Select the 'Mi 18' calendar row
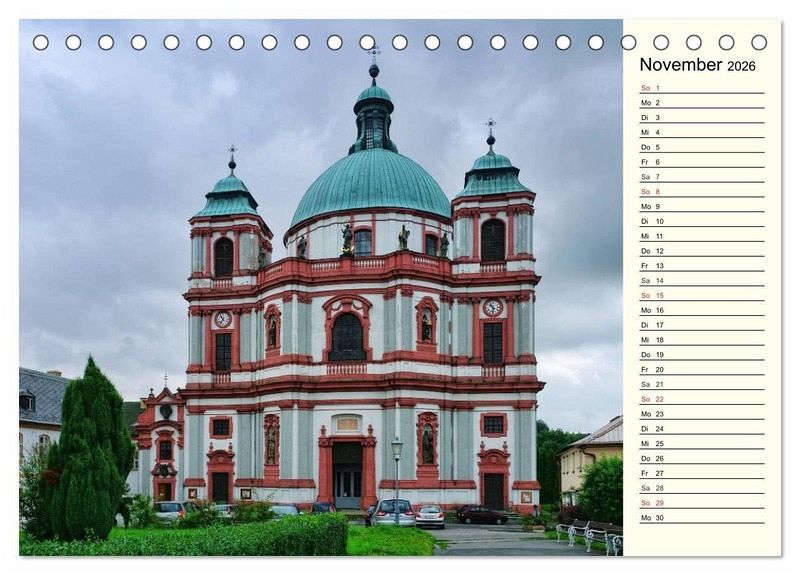Viewport: 800px width, 575px height. pos(702,340)
